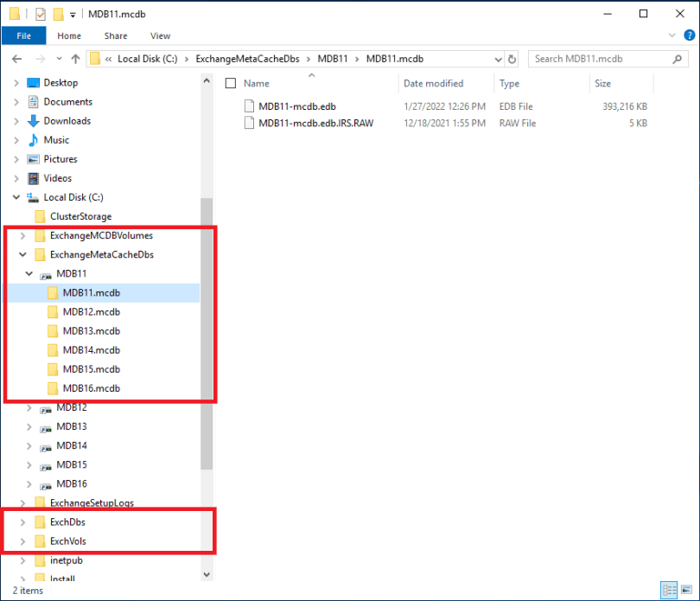Image resolution: width=700 pixels, height=601 pixels.
Task: Click the Back navigation arrow
Action: point(18,60)
